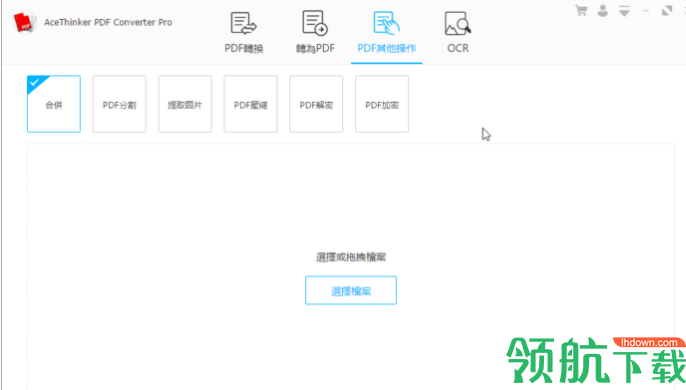Expand the title bar dropdown menu arrow
The width and height of the screenshot is (686, 390).
(624, 11)
